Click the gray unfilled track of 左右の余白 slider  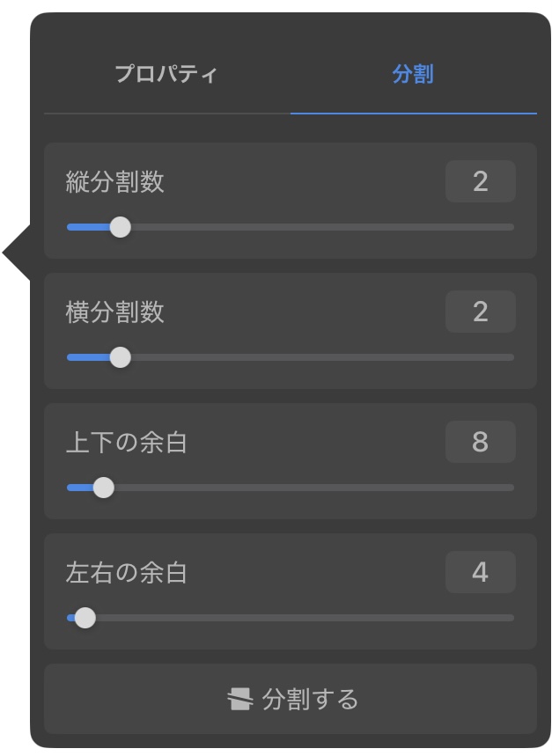pos(305,618)
